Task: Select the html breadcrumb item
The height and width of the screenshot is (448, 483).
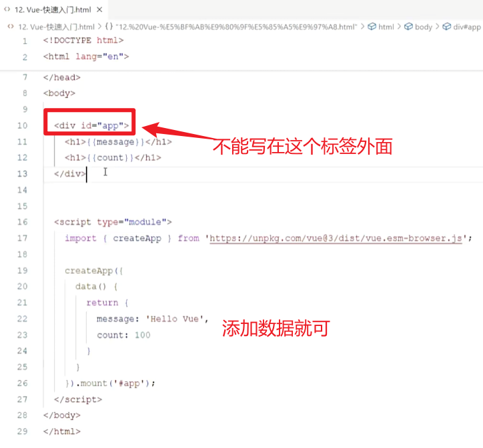Action: click(386, 27)
